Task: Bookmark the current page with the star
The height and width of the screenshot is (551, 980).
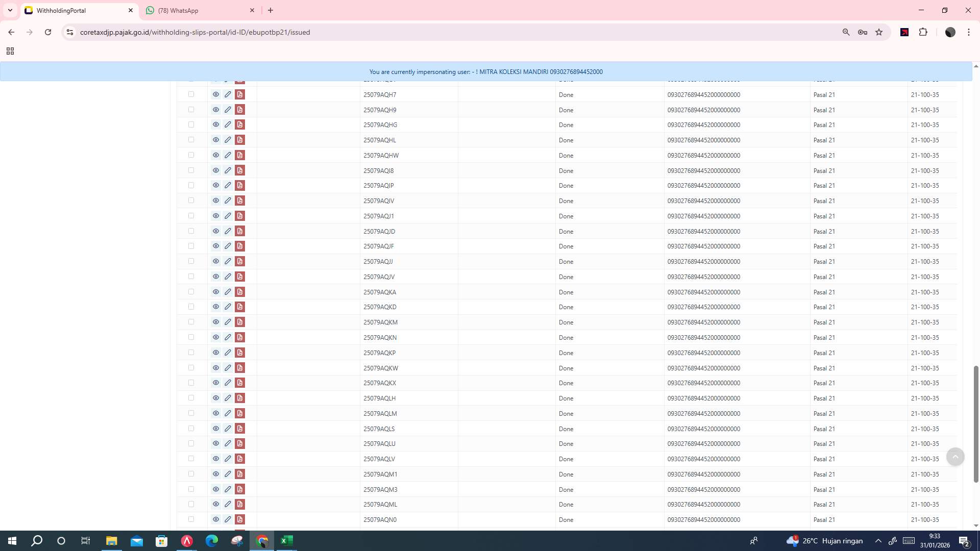Action: pos(879,32)
